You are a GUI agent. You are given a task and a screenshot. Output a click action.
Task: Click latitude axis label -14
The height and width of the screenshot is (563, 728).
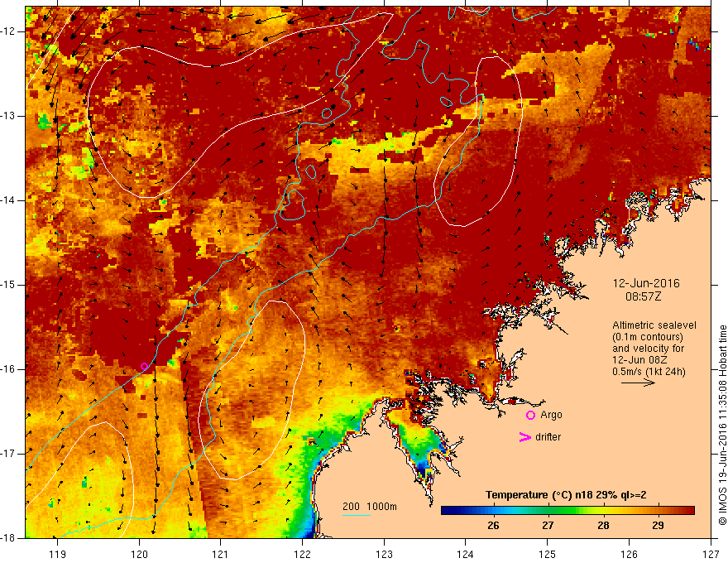tap(8, 200)
